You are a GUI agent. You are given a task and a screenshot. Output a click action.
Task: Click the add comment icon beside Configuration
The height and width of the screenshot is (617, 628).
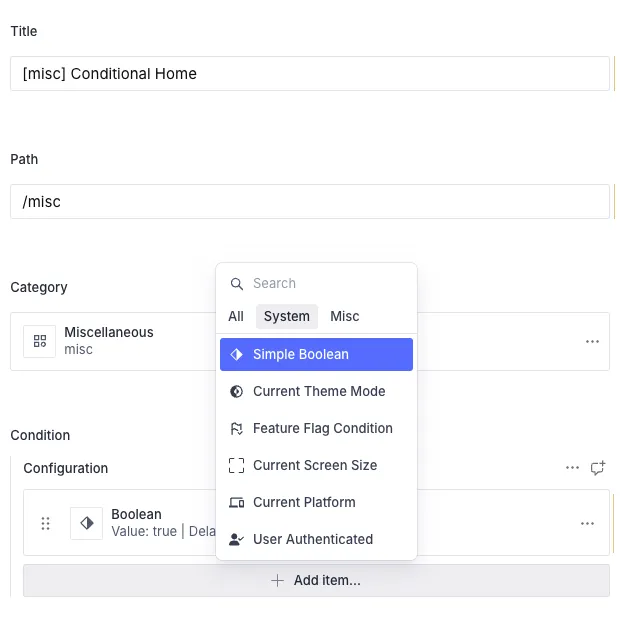coord(598,467)
